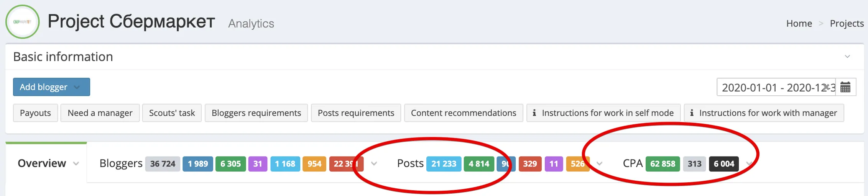The height and width of the screenshot is (196, 868).
Task: Select the Bloggers tab
Action: tap(121, 163)
